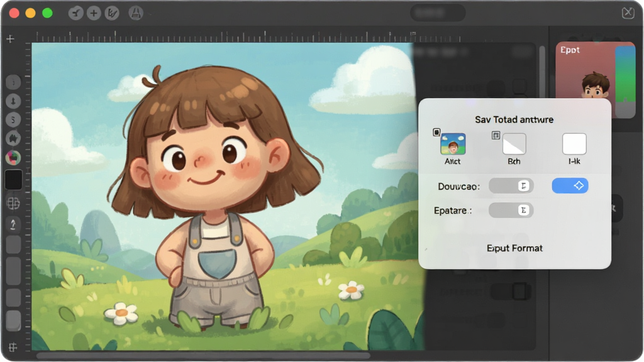The height and width of the screenshot is (362, 644).
Task: Select the topmost round tool in the left sidebar
Action: point(13,82)
